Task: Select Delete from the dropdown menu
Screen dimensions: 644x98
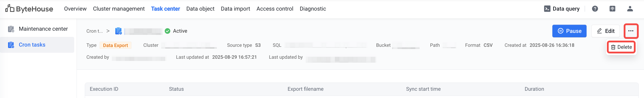Action: 621,47
